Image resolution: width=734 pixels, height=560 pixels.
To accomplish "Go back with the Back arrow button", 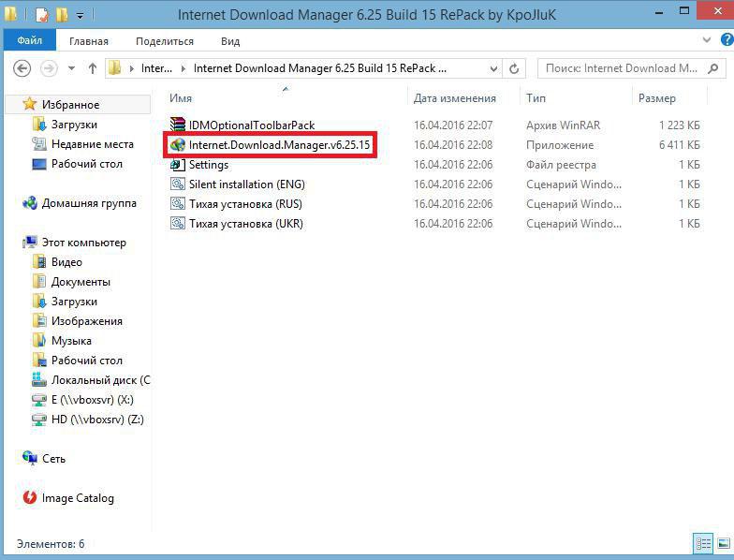I will coord(22,68).
